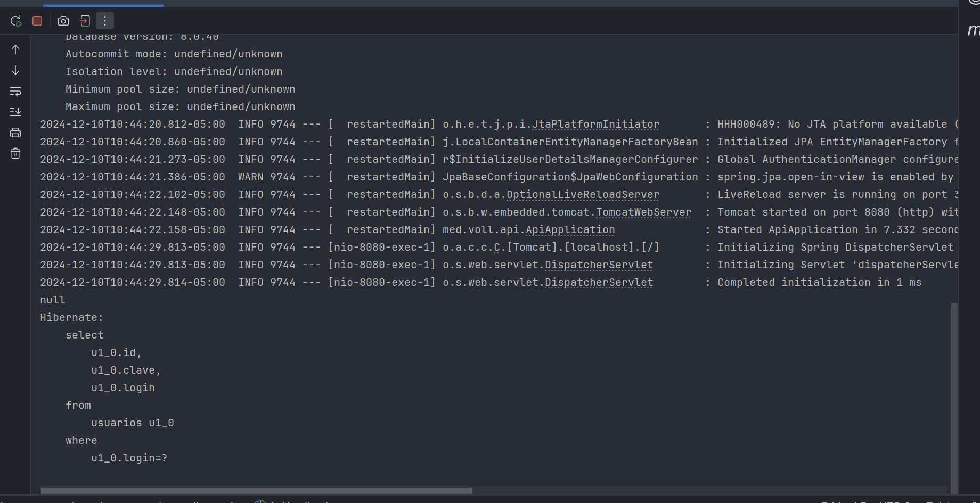The width and height of the screenshot is (980, 503).
Task: Print the console output
Action: pyautogui.click(x=15, y=133)
